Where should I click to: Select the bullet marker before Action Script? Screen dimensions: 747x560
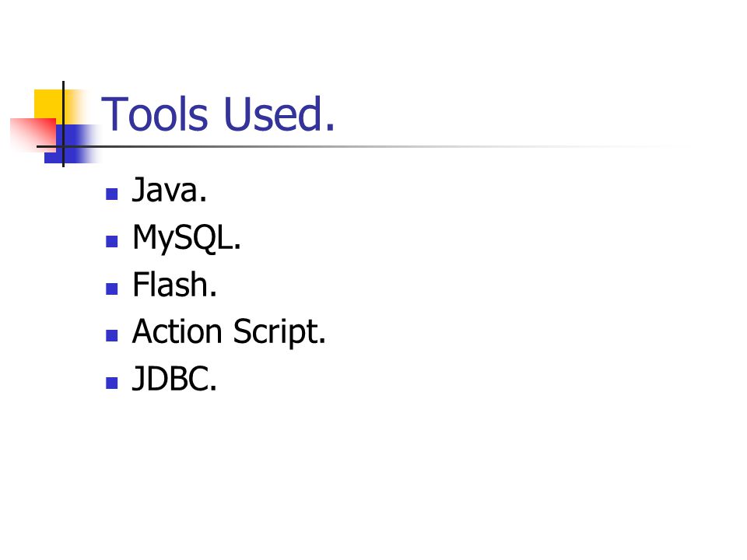click(112, 336)
